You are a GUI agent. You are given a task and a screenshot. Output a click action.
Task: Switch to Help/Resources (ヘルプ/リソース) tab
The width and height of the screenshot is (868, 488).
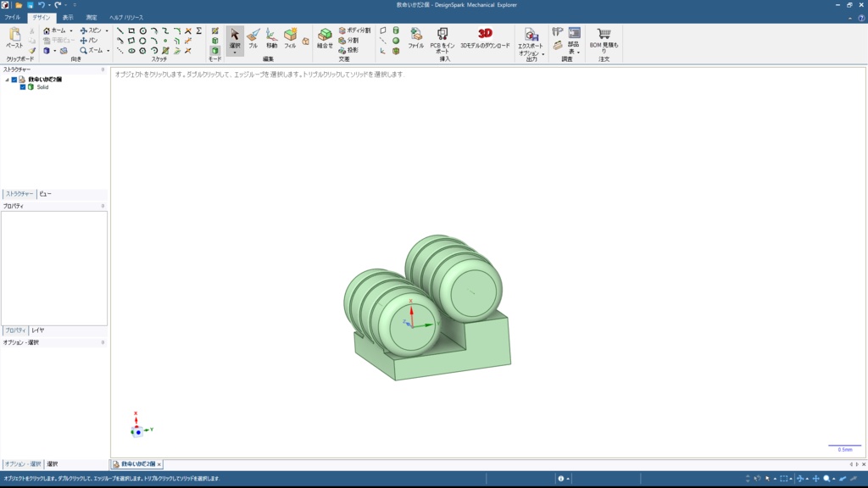pos(126,18)
